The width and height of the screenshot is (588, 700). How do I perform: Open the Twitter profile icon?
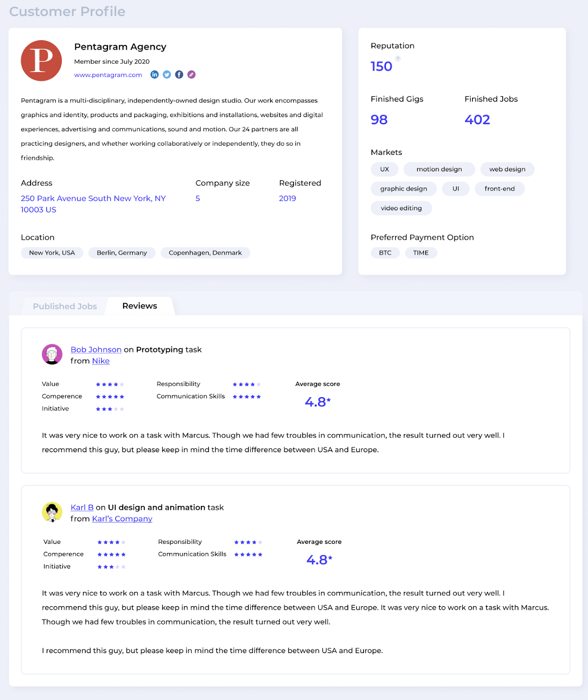tap(167, 75)
